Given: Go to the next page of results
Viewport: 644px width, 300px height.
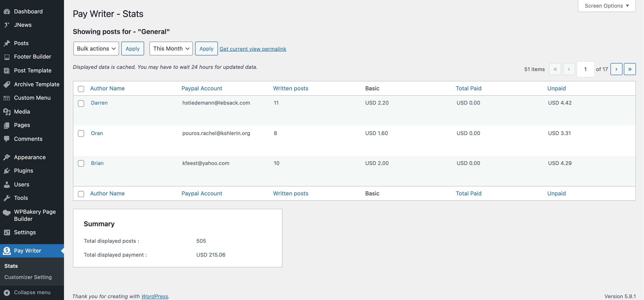Looking at the screenshot, I should pyautogui.click(x=616, y=69).
